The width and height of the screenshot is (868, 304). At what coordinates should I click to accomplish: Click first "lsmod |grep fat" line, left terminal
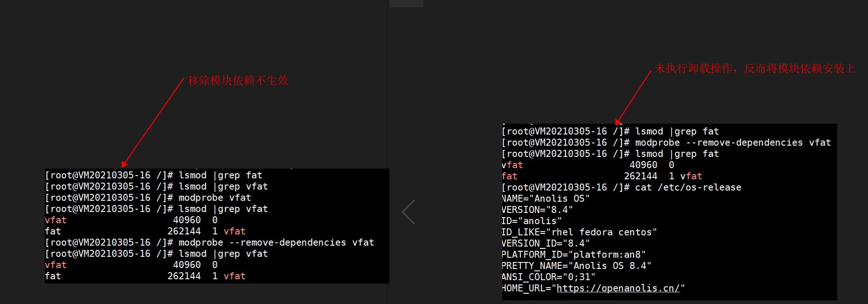[220, 175]
